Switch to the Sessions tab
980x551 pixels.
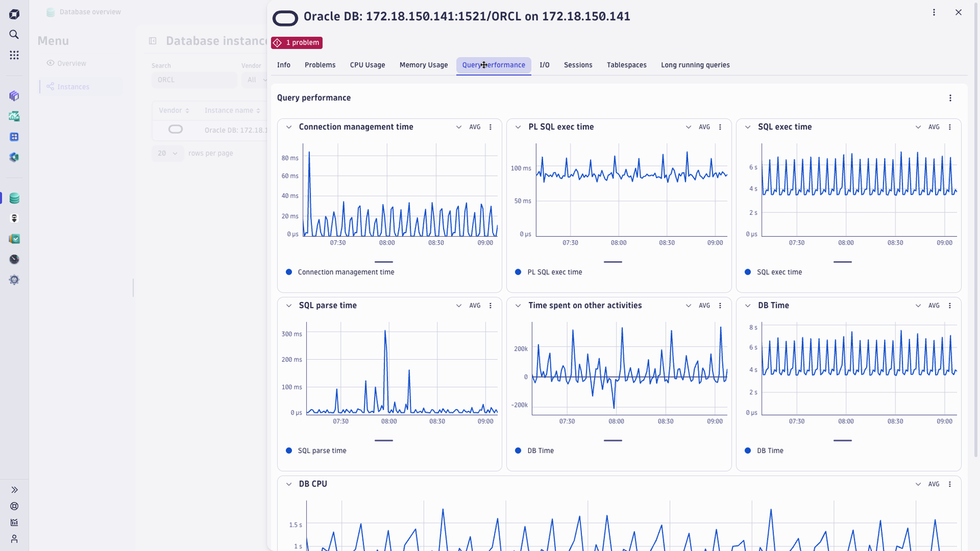point(578,65)
